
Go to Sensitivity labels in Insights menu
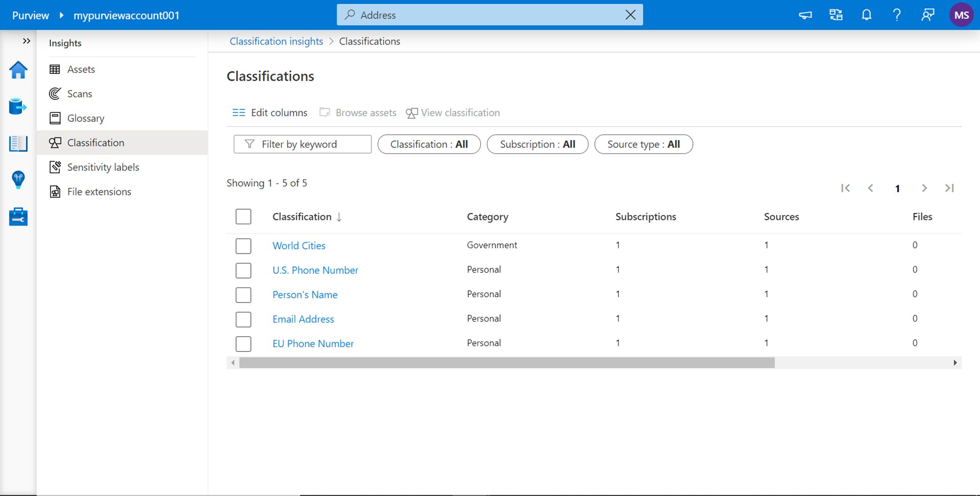(x=103, y=167)
